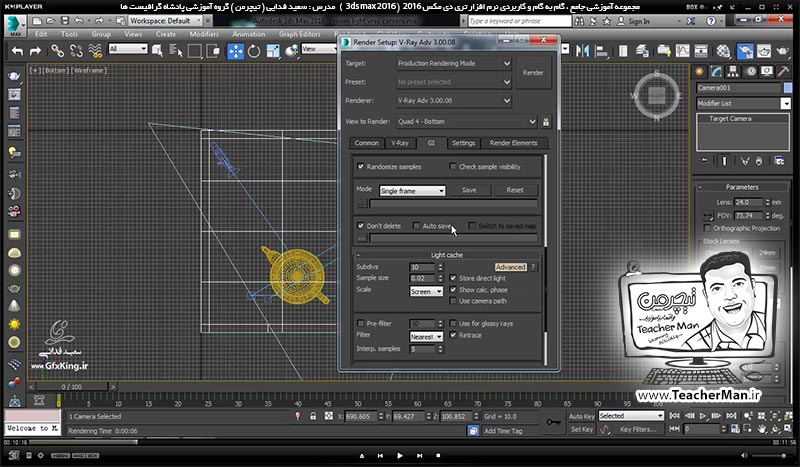Select the Unlink Selection tool

[76, 51]
